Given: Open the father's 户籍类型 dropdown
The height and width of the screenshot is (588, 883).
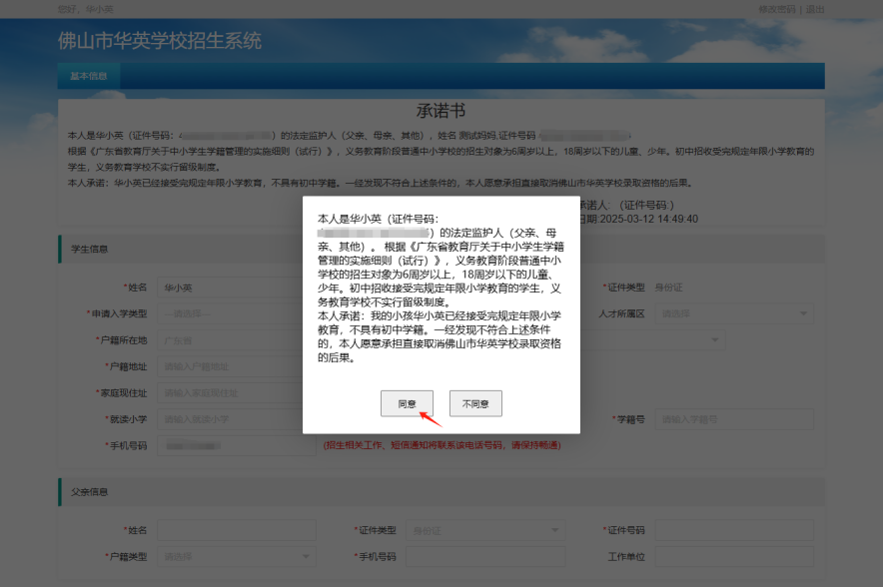Looking at the screenshot, I should click(x=237, y=556).
